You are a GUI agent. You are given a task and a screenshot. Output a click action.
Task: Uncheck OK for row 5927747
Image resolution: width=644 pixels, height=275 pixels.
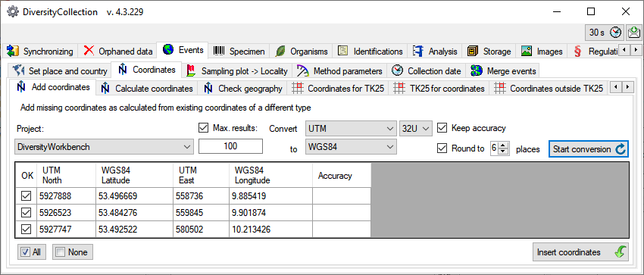click(x=27, y=229)
